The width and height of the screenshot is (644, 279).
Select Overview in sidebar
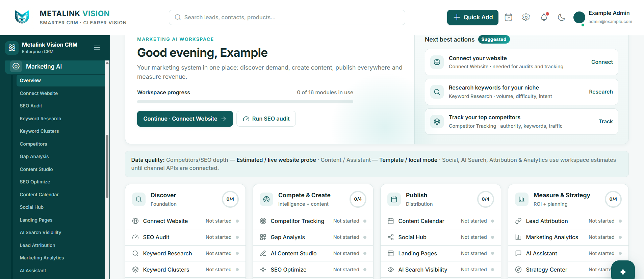click(60, 80)
